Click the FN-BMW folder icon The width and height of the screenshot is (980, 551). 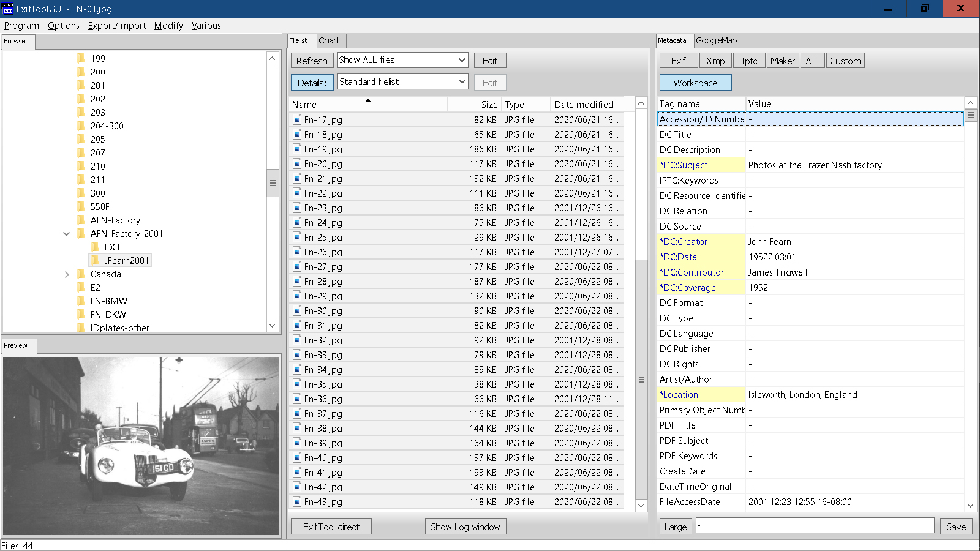[81, 301]
